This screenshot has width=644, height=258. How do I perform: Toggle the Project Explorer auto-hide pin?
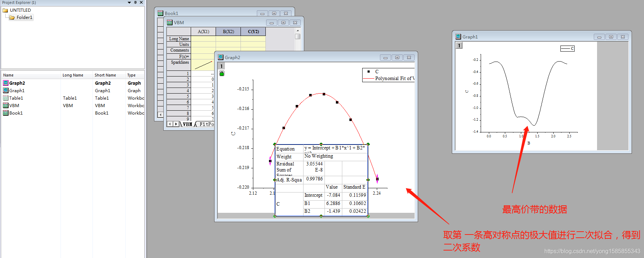click(135, 2)
